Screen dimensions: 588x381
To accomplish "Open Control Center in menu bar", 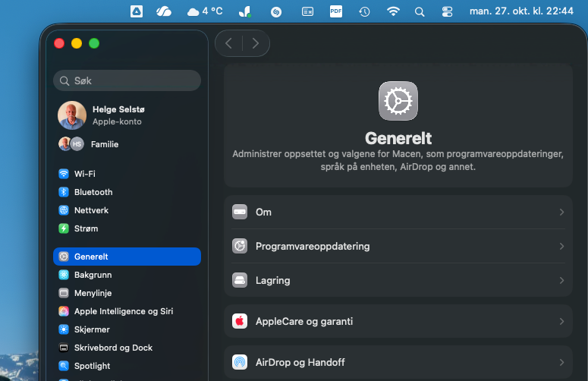I will 446,11.
